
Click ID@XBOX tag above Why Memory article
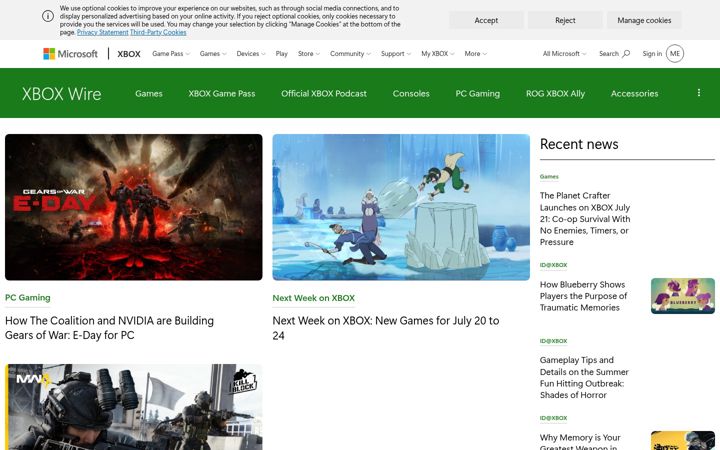(553, 418)
